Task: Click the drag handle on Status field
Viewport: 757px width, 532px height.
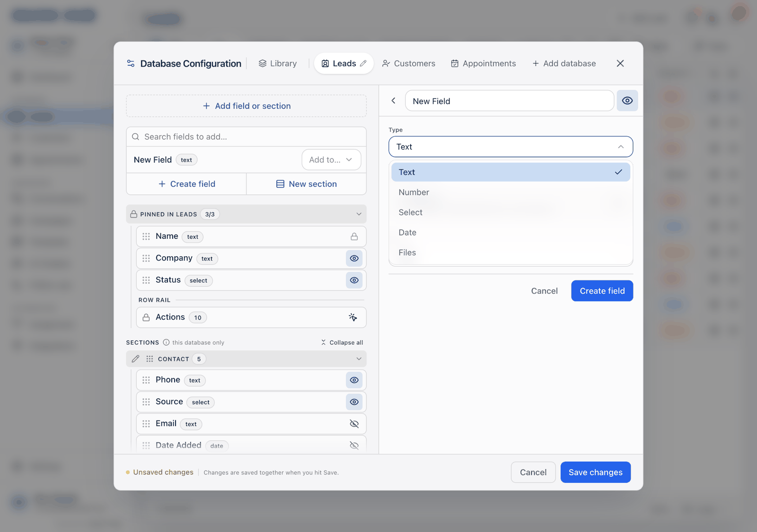Action: click(146, 280)
